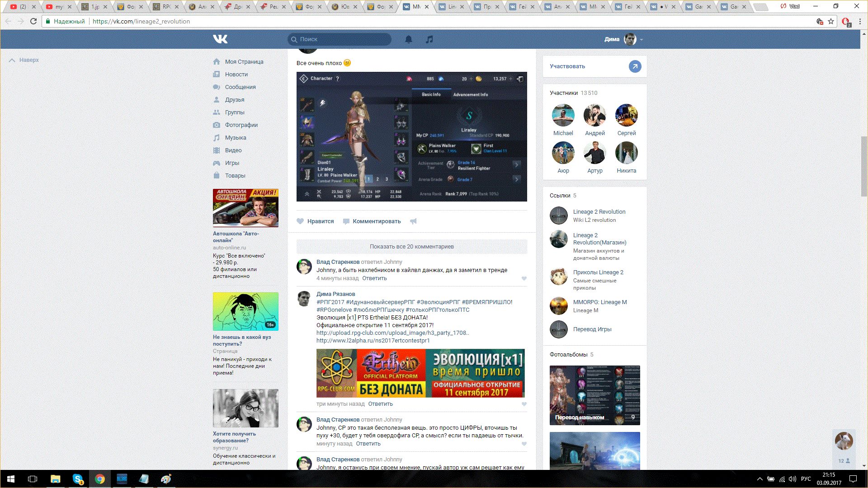Open Группы from left menu

[235, 113]
